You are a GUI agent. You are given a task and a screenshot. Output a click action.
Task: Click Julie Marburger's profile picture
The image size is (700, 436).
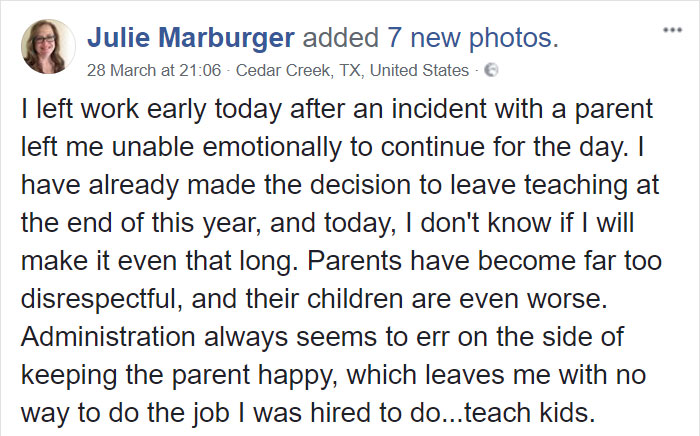click(x=47, y=46)
